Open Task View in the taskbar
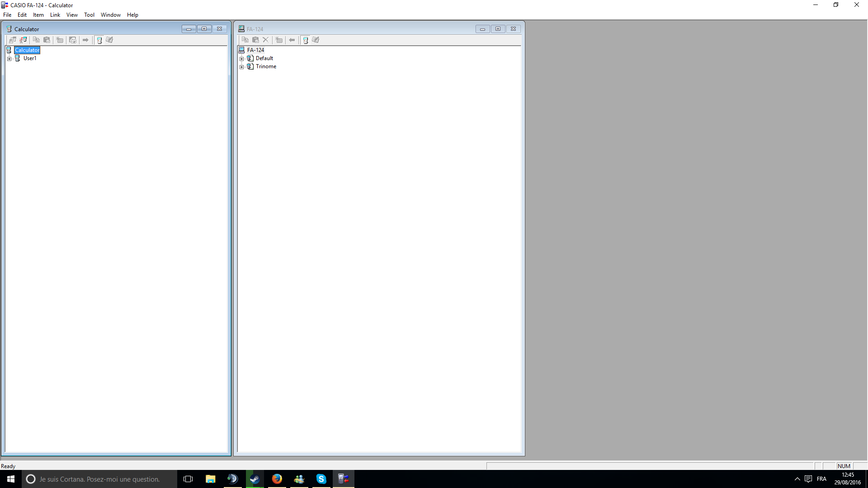The height and width of the screenshot is (488, 868). point(188,479)
